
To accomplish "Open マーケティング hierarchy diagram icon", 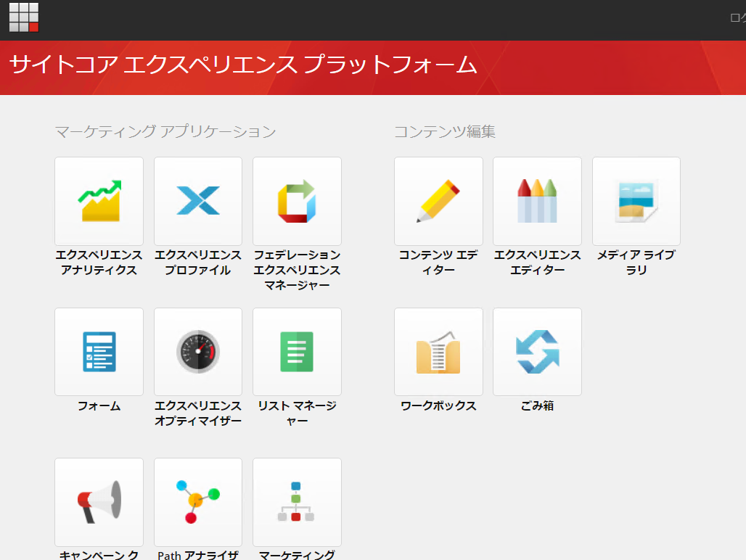I will [297, 502].
